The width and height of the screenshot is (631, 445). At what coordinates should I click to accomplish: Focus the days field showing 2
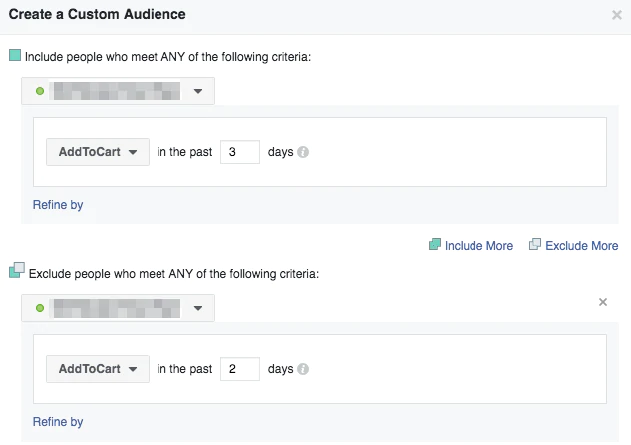tap(239, 369)
